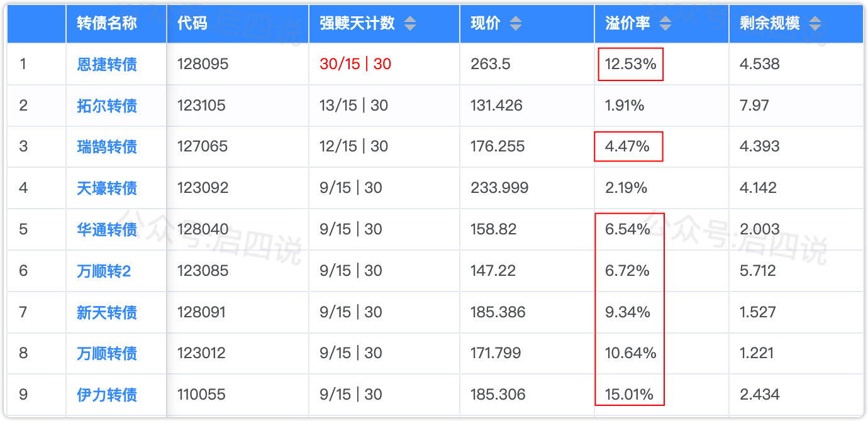
Task: Click the 新天转债 link
Action: point(107,312)
